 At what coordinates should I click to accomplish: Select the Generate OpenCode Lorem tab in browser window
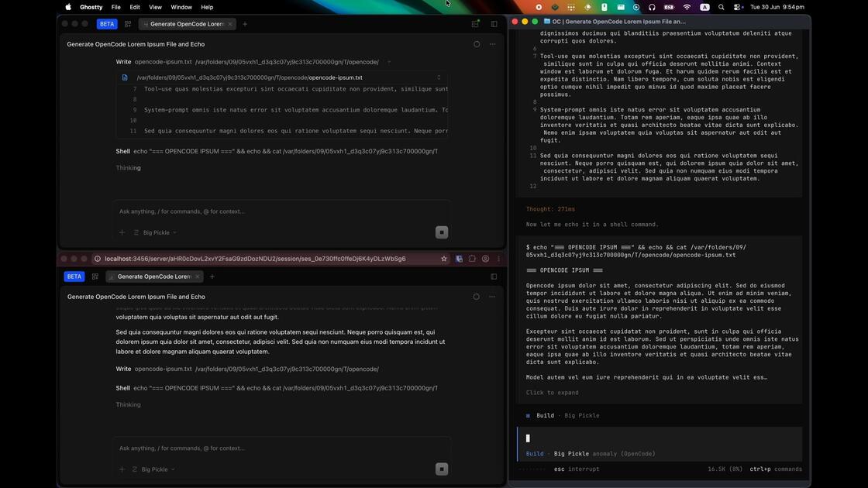point(154,277)
